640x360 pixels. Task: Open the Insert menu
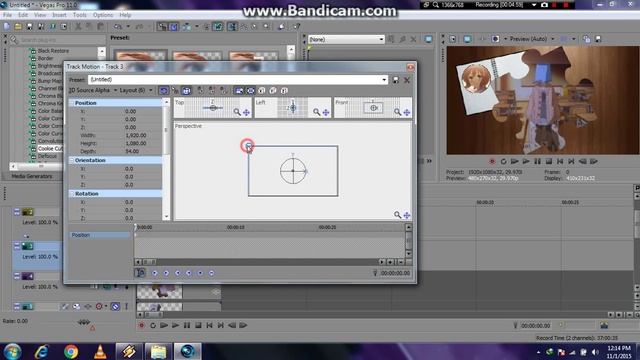(59, 15)
